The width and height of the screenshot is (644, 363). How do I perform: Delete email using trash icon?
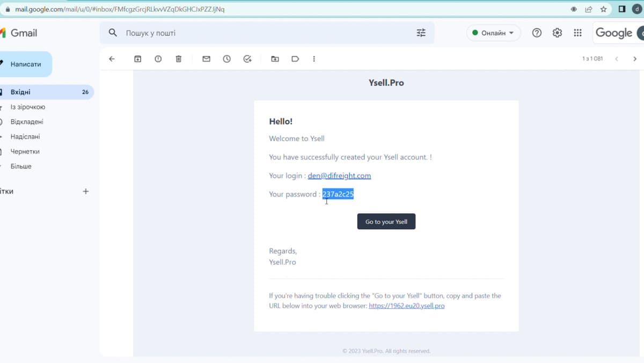point(179,59)
